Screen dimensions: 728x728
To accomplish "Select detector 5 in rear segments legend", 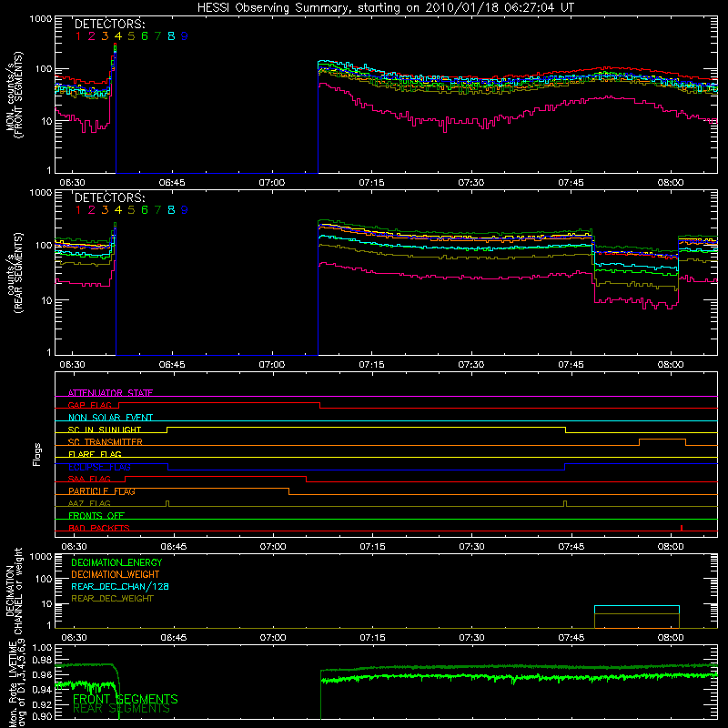I will coord(131,210).
